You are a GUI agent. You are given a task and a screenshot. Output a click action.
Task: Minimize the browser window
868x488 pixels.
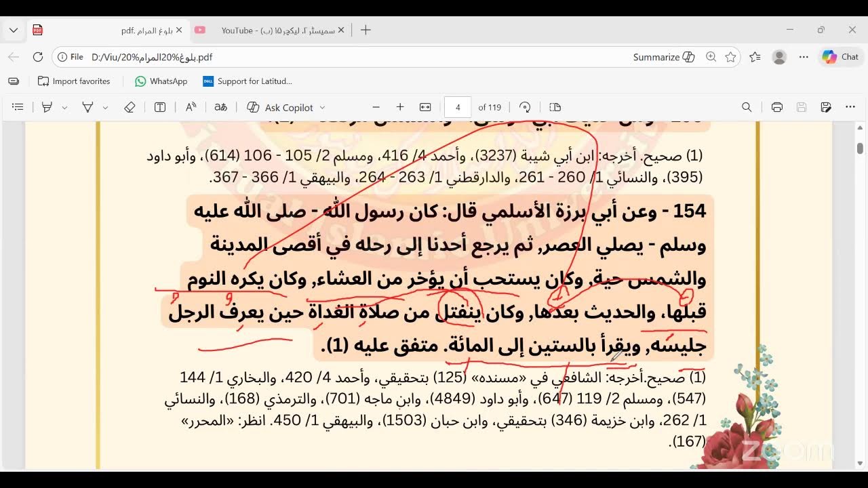tap(790, 30)
